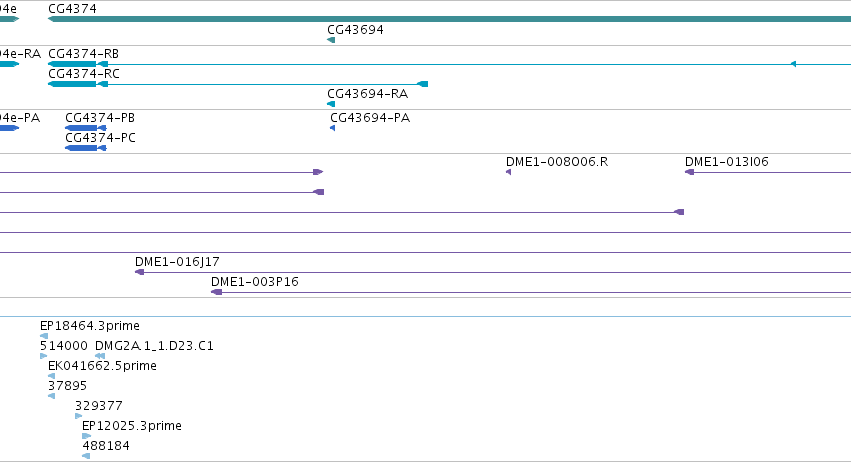Click the EP12025.3prime insertion marker
851x462 pixels.
(x=87, y=436)
